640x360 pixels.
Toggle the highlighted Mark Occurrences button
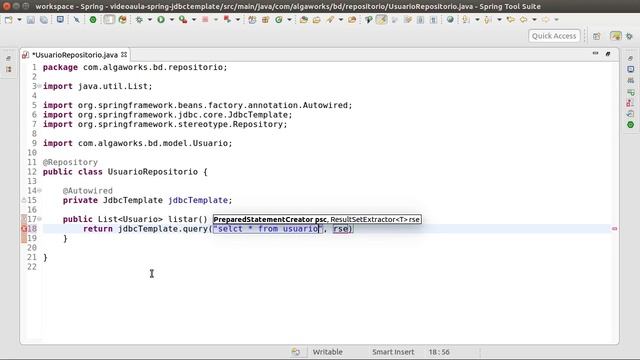coord(382,20)
